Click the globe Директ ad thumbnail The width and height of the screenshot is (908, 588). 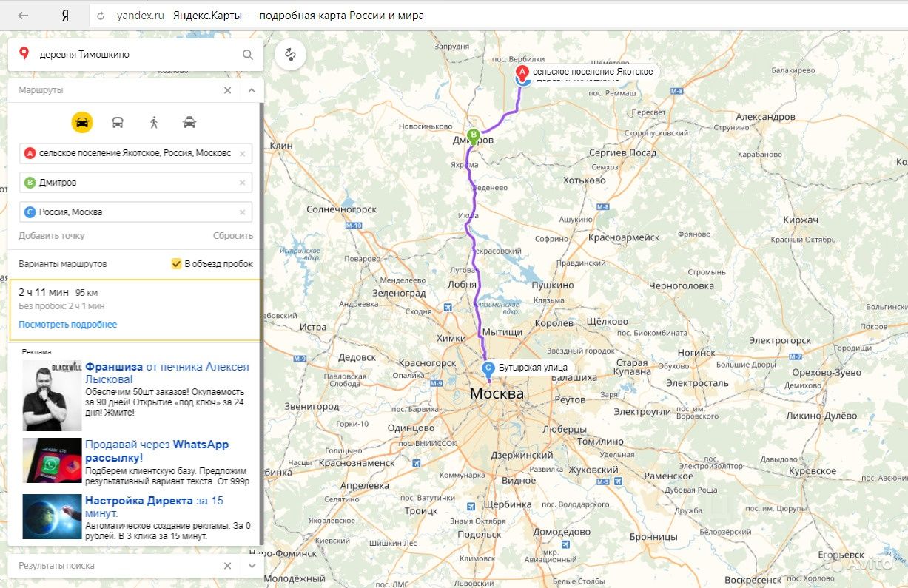tap(52, 517)
